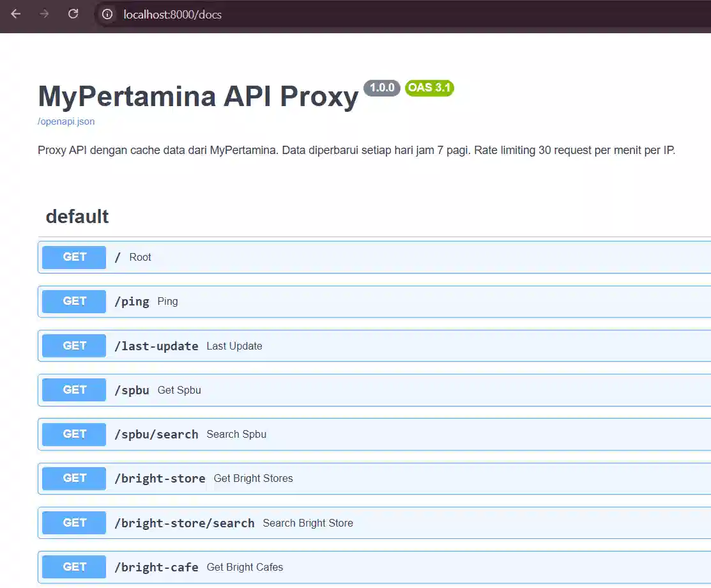Click the browser forward arrow
Screen dimensions: 711x588
coord(44,14)
